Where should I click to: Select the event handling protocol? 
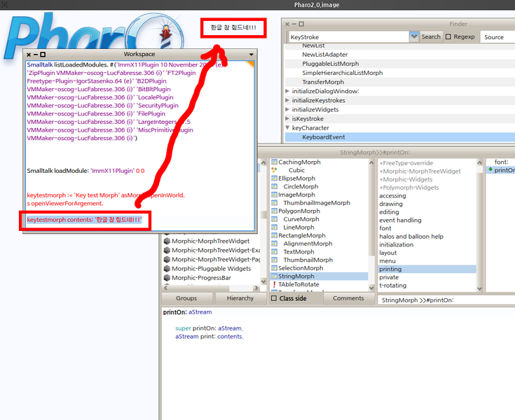(x=400, y=220)
